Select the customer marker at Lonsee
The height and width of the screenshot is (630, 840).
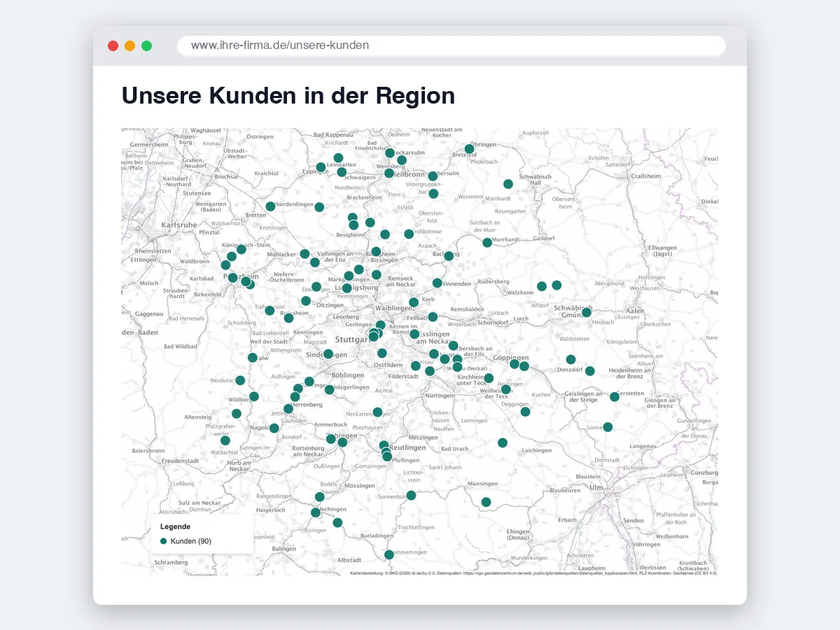coord(608,427)
